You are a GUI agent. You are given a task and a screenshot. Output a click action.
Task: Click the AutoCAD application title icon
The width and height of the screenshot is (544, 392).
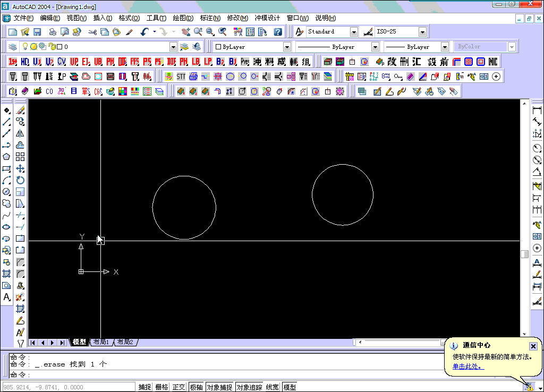[x=5, y=6]
